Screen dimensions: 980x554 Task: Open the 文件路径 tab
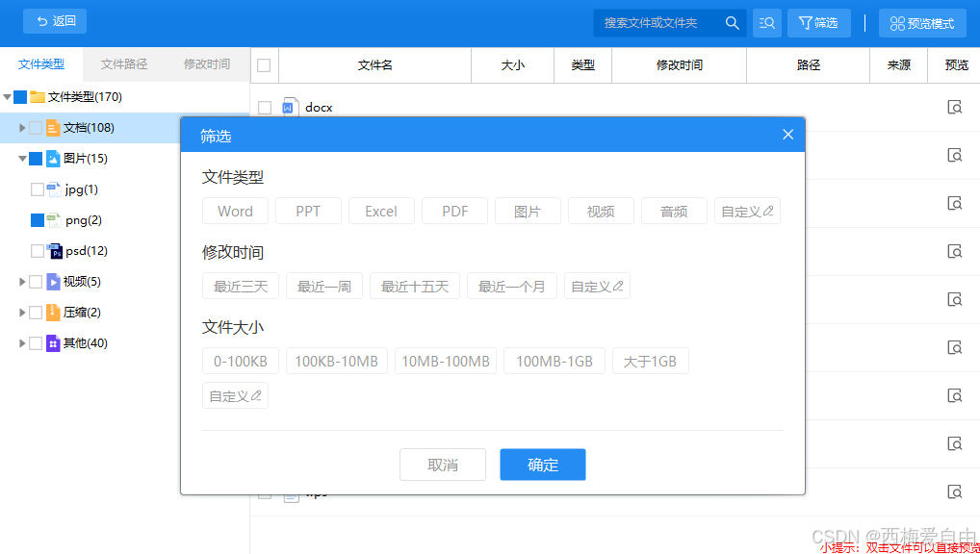(x=124, y=63)
